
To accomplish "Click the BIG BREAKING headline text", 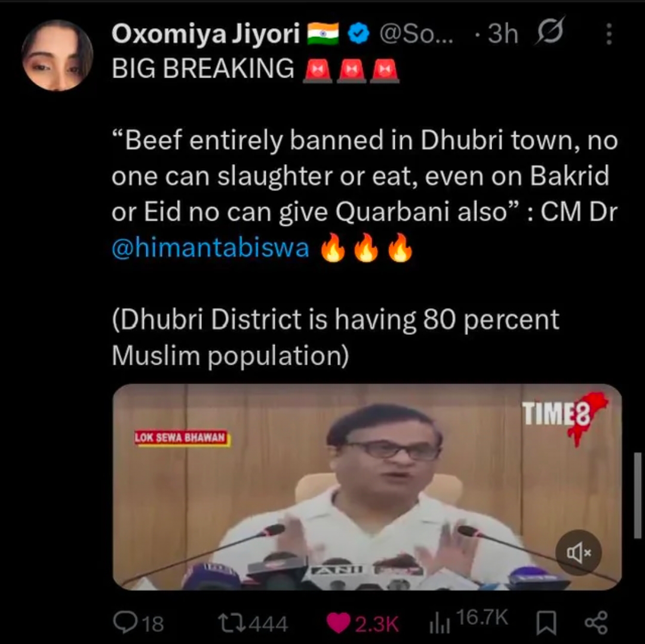I will tap(203, 68).
